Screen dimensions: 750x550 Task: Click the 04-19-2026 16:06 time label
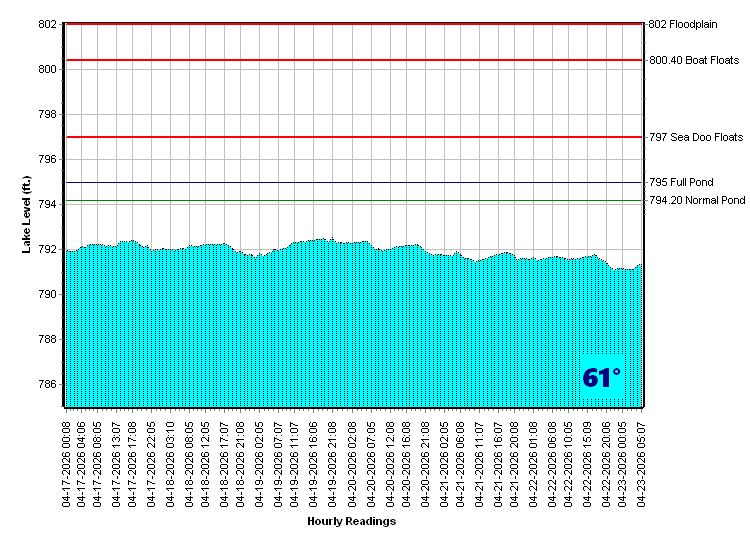pyautogui.click(x=313, y=460)
